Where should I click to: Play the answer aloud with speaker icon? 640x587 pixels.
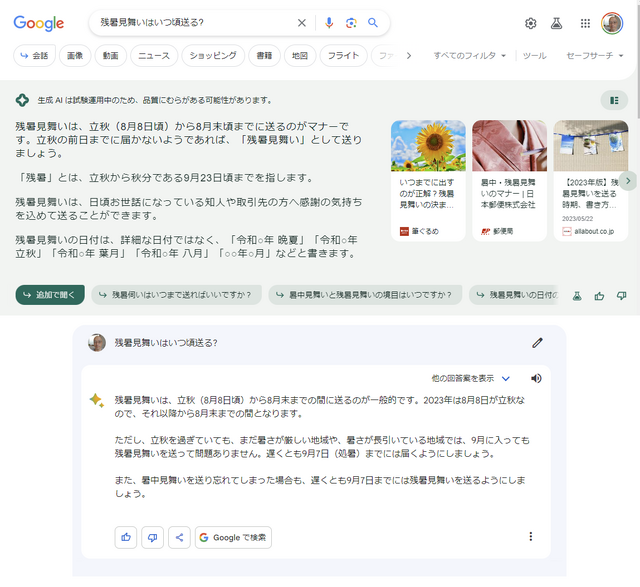click(536, 379)
